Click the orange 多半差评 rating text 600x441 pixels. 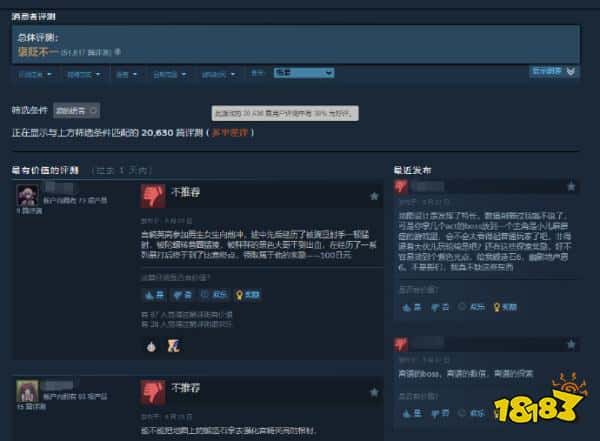pos(230,132)
